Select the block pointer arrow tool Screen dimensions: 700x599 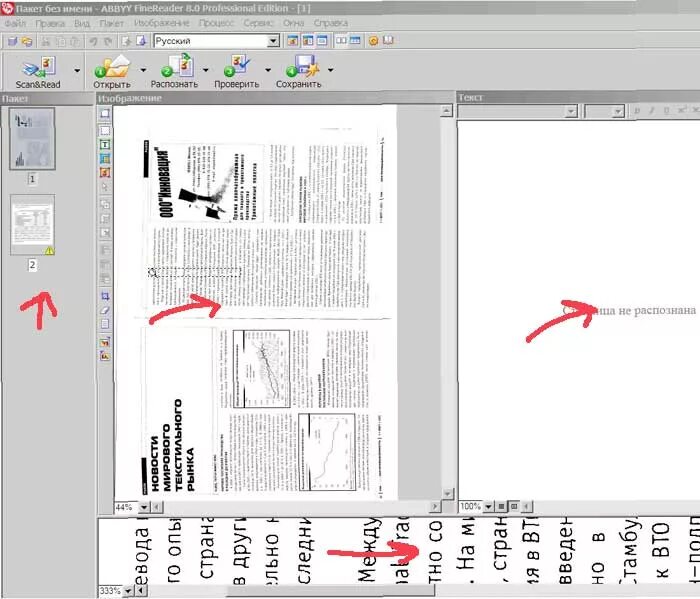pyautogui.click(x=104, y=187)
